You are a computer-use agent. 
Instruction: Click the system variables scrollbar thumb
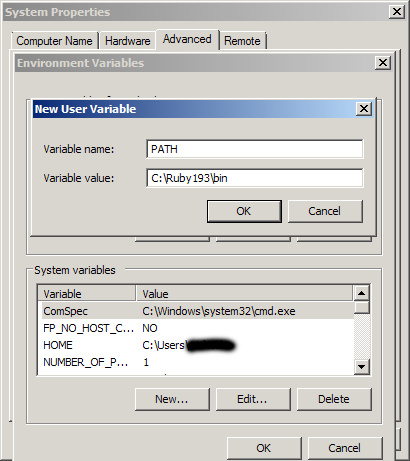tap(361, 307)
